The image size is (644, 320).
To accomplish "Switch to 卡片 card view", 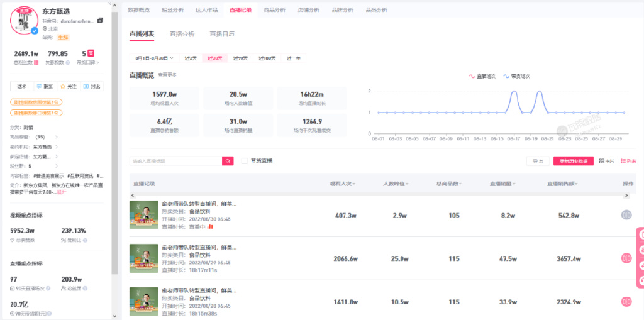I will tap(607, 161).
